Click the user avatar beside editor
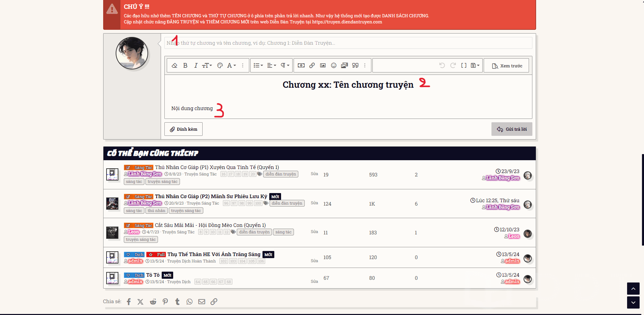This screenshot has height=315, width=644. point(132,53)
